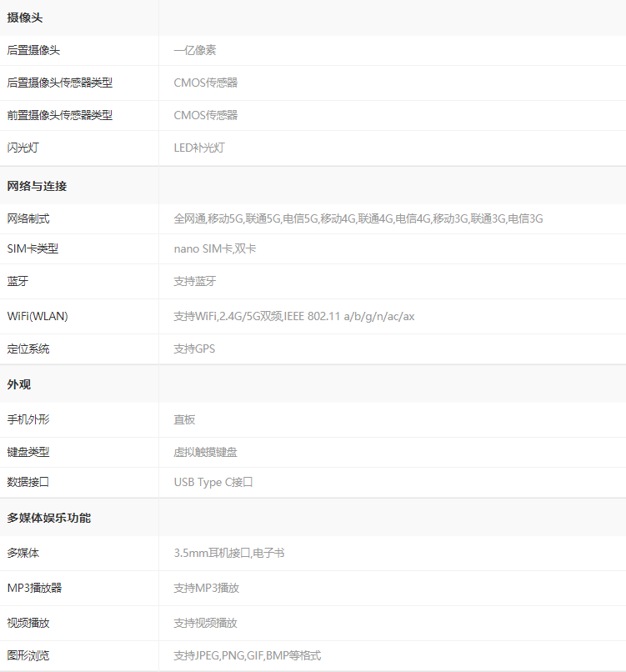The height and width of the screenshot is (672, 626).
Task: Click the 全网通 network types value text
Action: 358,218
